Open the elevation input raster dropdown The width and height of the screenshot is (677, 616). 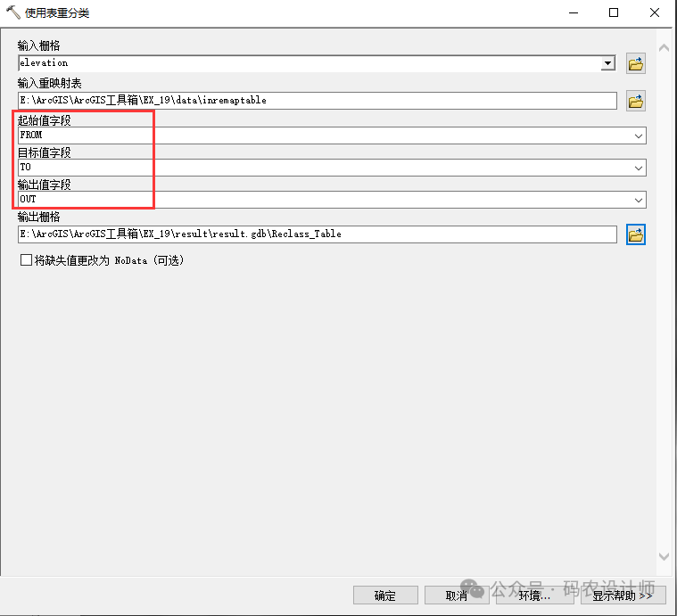[607, 63]
